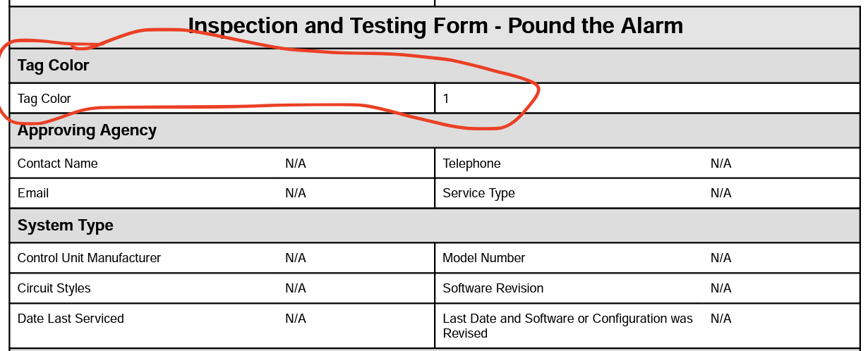Click the Telephone N/A value
Viewport: 868px width, 351px height.
pos(721,164)
